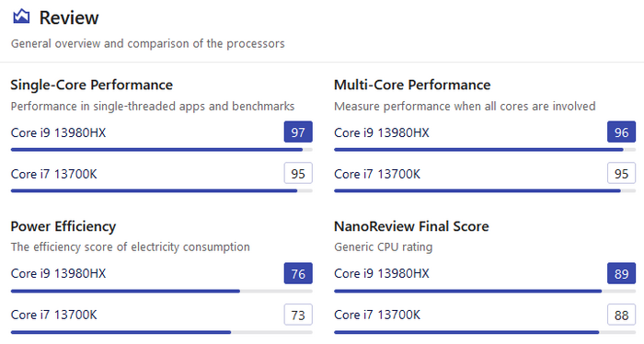Select the 95 single-core score badge
This screenshot has width=644, height=344.
298,174
